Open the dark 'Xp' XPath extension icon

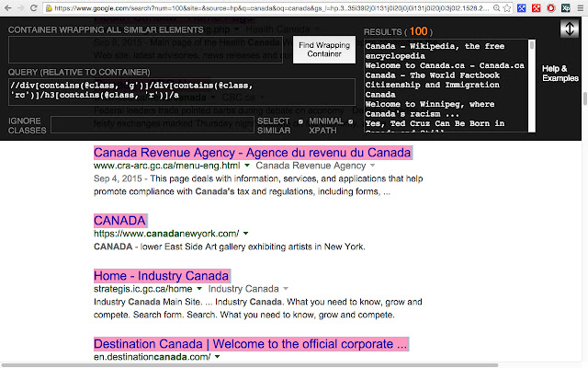click(x=566, y=8)
